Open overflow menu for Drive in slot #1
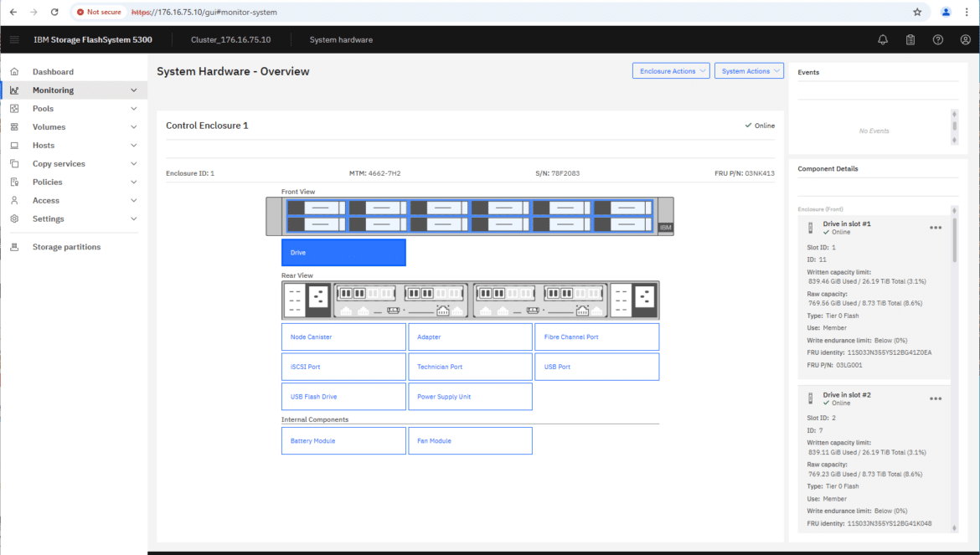The image size is (980, 555). point(935,228)
